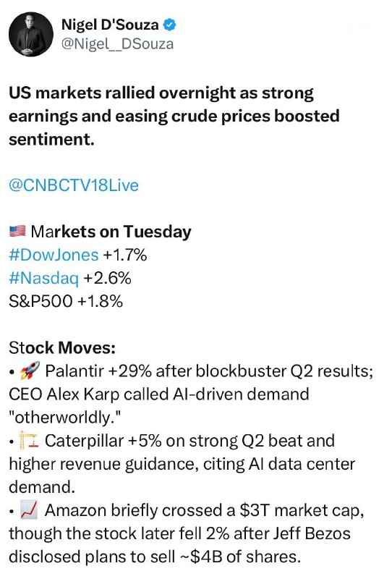Click the 'Palantir +29%' text

(x=98, y=371)
